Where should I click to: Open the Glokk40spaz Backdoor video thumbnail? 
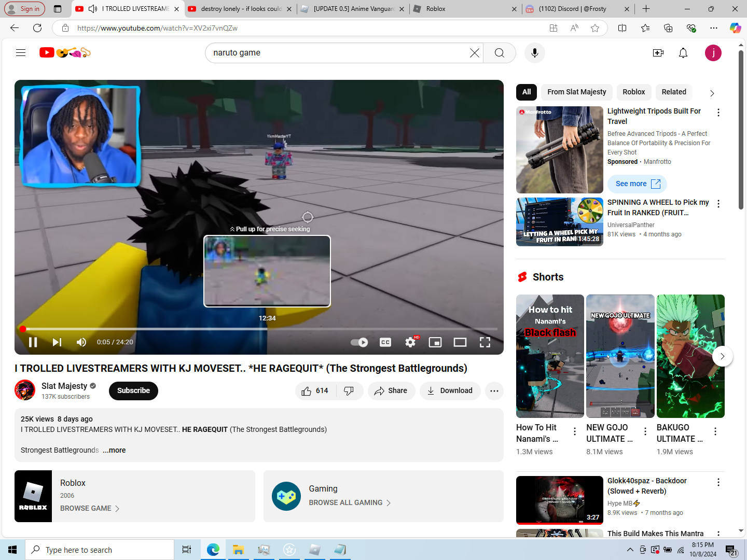(x=560, y=500)
